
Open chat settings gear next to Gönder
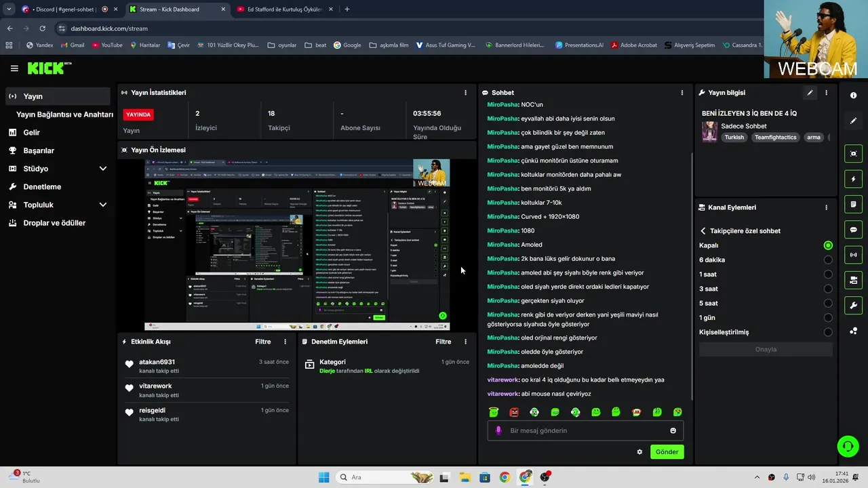tap(639, 452)
